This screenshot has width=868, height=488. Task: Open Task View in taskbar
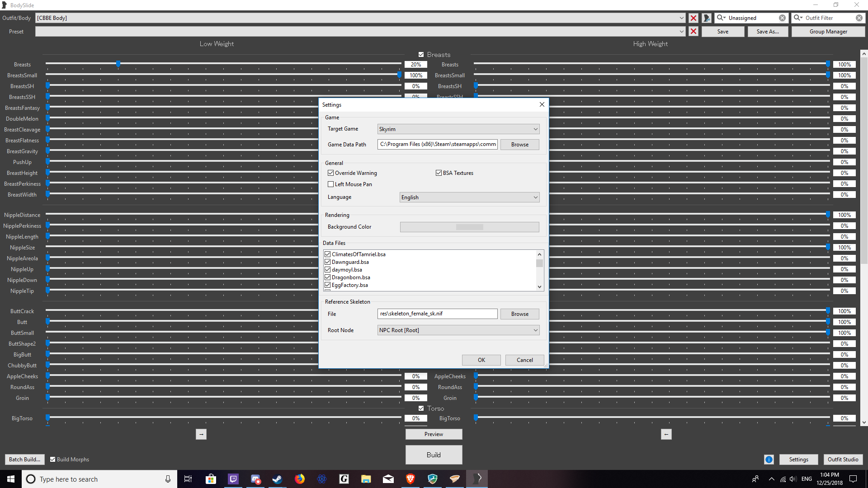point(188,479)
